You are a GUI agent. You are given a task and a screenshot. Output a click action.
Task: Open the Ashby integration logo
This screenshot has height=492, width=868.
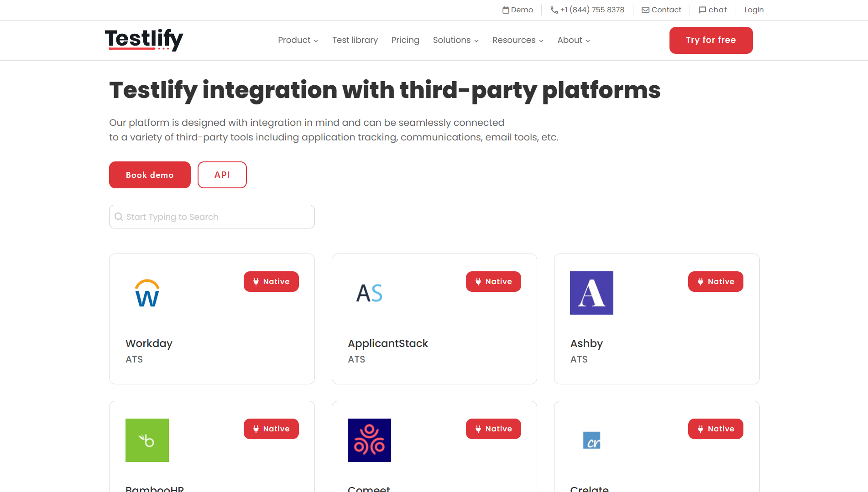[x=591, y=293]
